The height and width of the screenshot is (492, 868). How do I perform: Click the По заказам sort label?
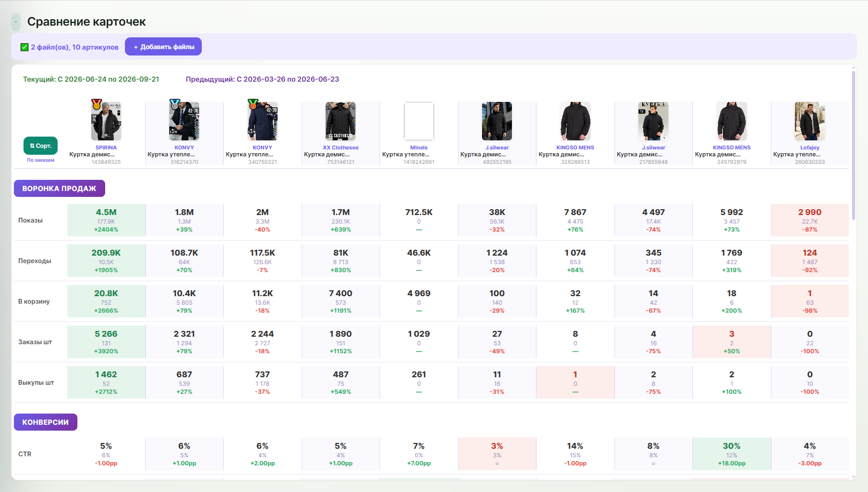(x=41, y=160)
